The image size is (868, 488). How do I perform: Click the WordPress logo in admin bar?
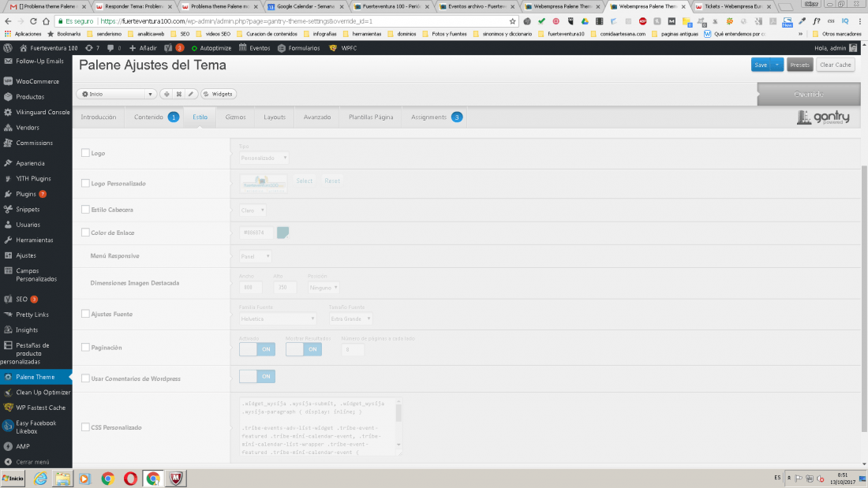(x=8, y=48)
